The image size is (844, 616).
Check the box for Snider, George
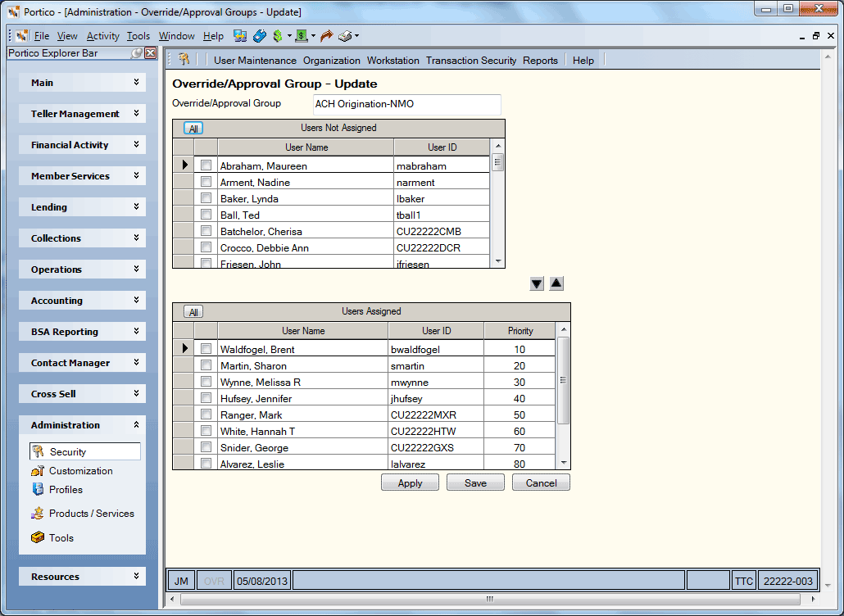(x=206, y=447)
